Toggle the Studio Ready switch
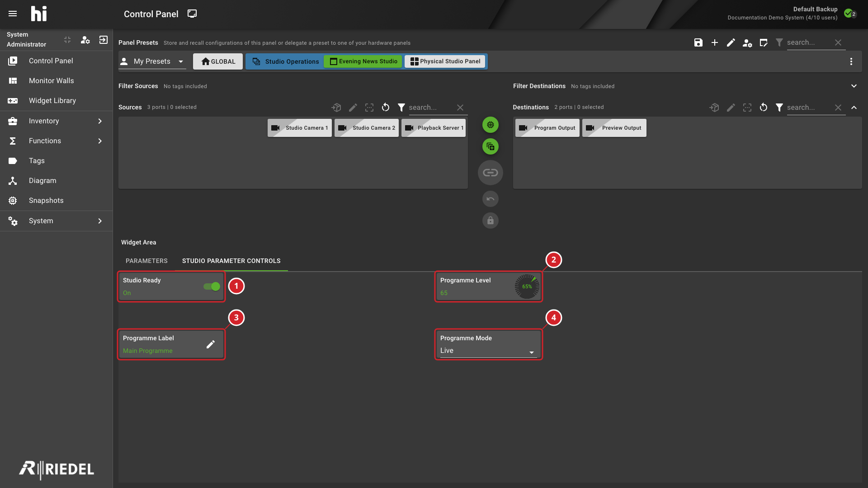Screen dimensions: 868x488 (x=212, y=286)
